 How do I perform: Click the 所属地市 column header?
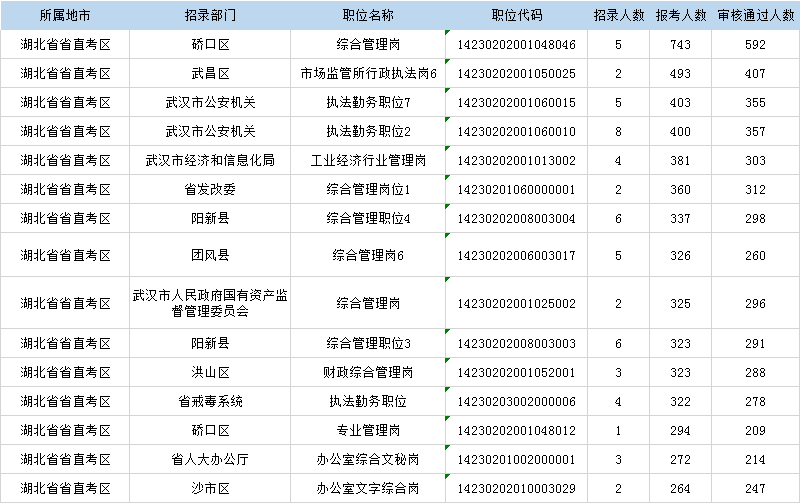pyautogui.click(x=65, y=15)
